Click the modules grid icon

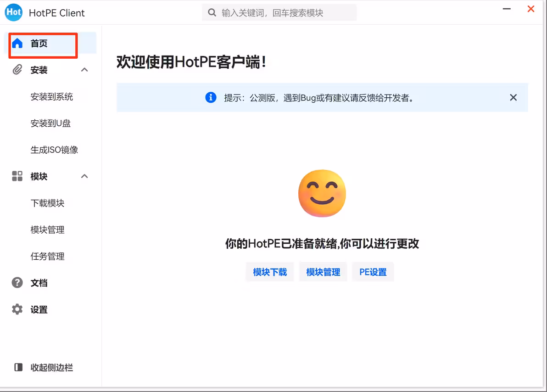[17, 176]
